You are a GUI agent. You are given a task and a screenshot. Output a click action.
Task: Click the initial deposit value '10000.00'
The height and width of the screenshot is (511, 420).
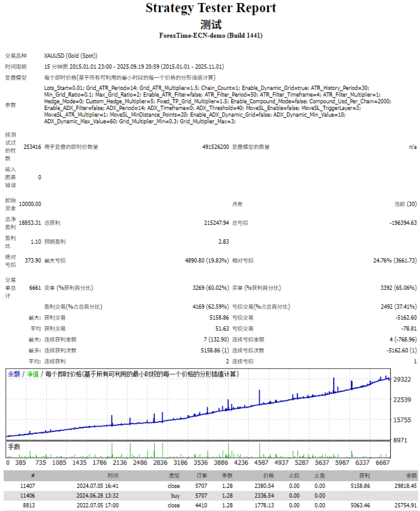30,204
